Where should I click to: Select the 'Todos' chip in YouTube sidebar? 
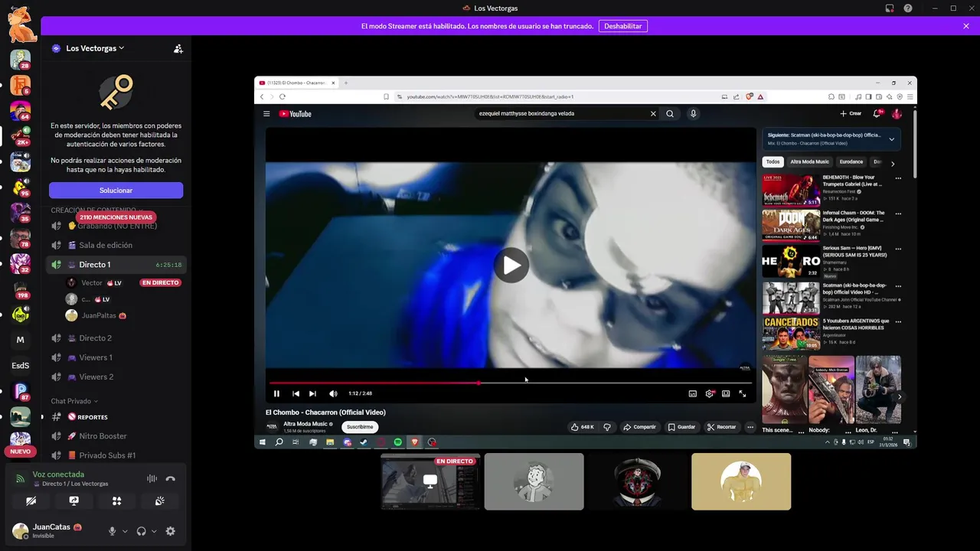tap(773, 161)
